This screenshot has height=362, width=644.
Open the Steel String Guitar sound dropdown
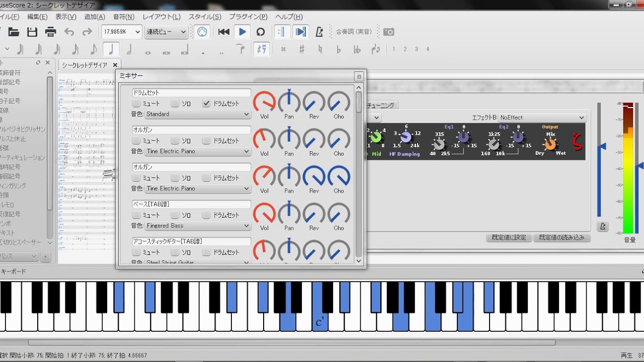point(198,262)
